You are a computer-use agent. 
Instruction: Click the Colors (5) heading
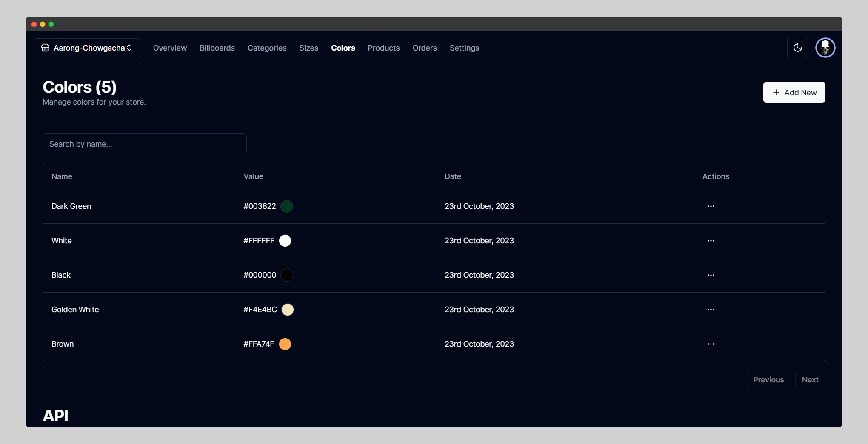click(80, 87)
